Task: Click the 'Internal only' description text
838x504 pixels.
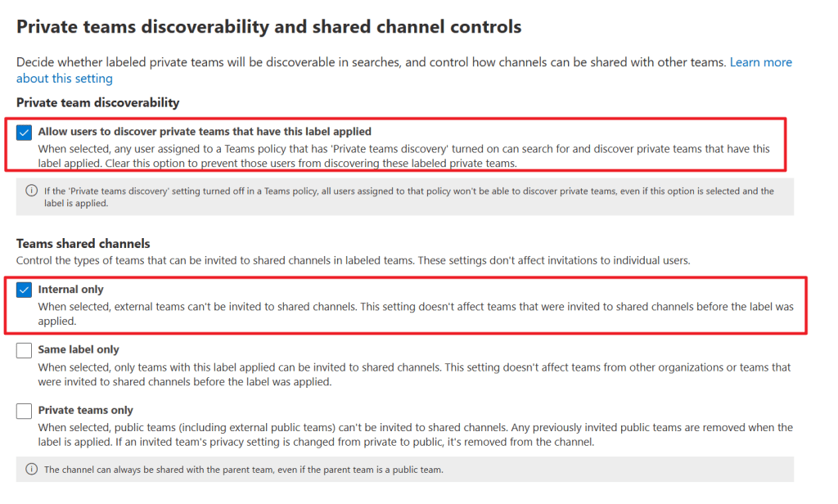Action: click(416, 313)
